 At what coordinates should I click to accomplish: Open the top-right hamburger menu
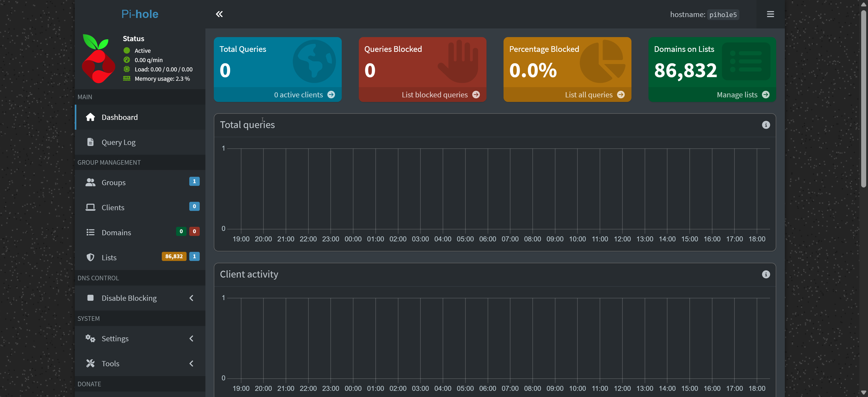(770, 14)
